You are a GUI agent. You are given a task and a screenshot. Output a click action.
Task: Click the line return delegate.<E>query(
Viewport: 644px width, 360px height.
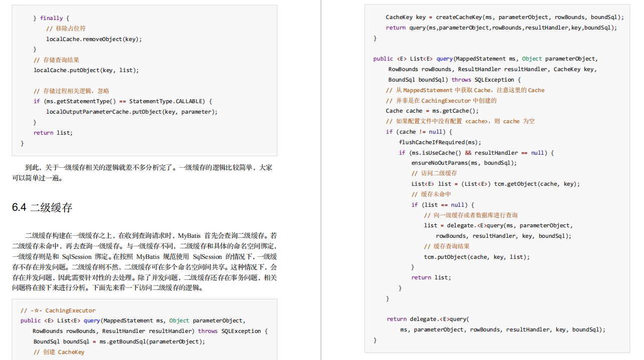point(428,319)
